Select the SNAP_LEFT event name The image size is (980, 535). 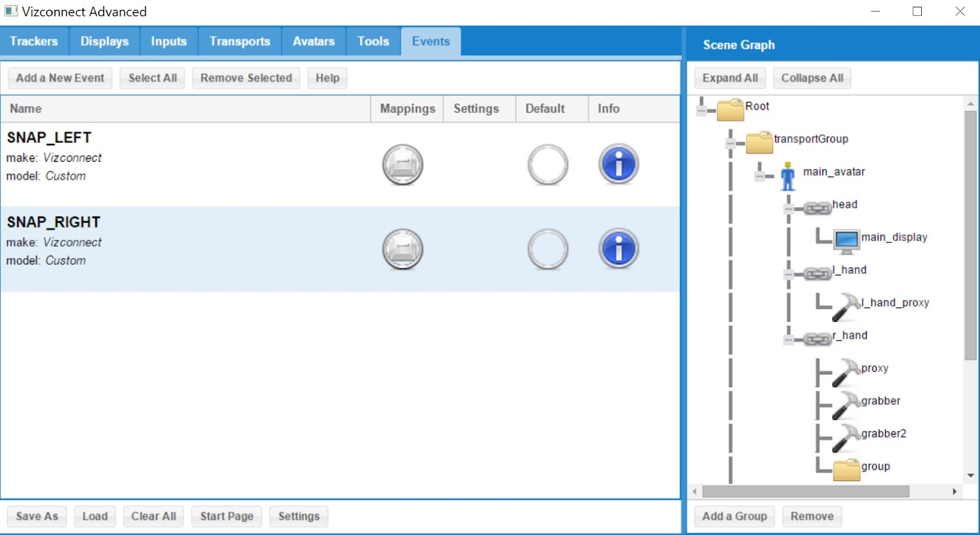coord(49,137)
